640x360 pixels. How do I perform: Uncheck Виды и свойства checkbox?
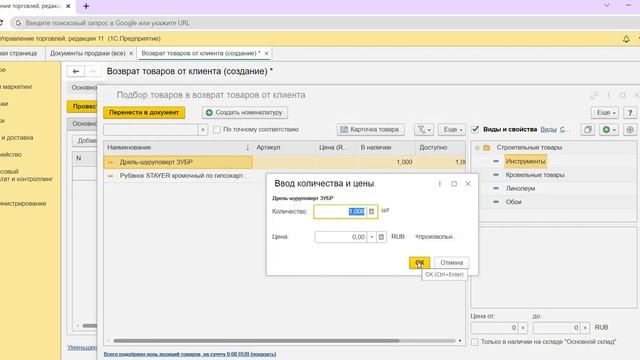coord(475,129)
